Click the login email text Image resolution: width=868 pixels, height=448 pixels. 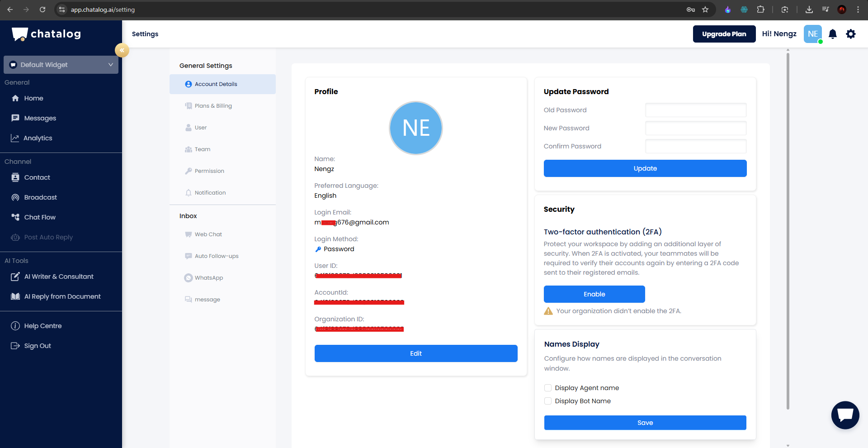[352, 222]
